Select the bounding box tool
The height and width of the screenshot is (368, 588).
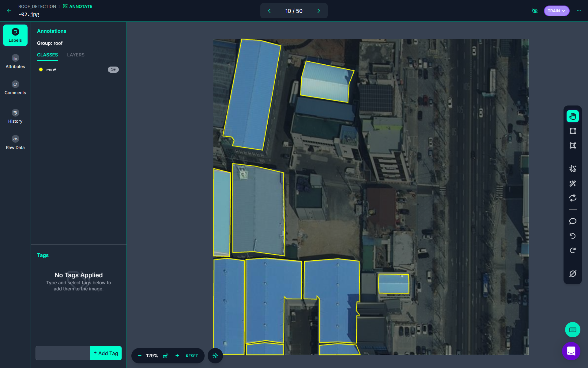pyautogui.click(x=572, y=131)
